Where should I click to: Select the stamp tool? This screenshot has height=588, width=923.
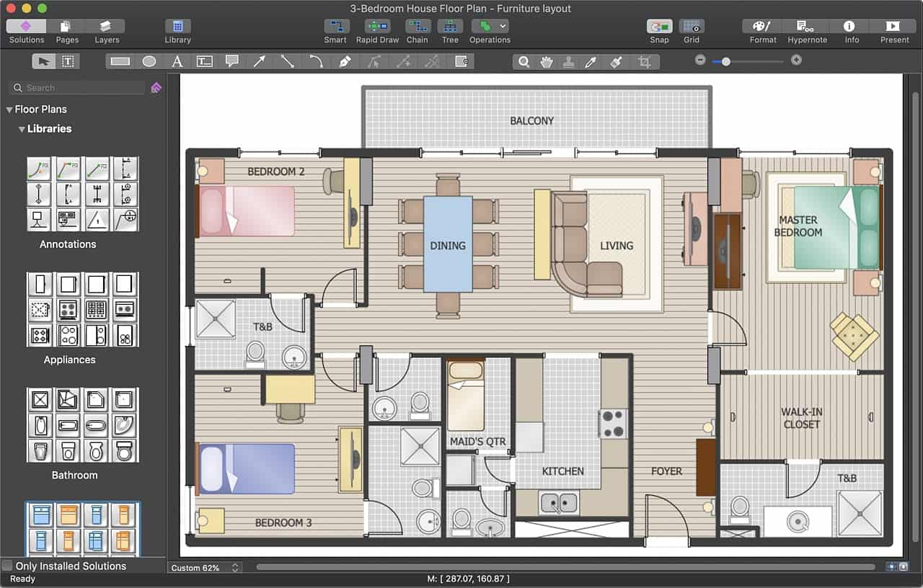pos(569,62)
